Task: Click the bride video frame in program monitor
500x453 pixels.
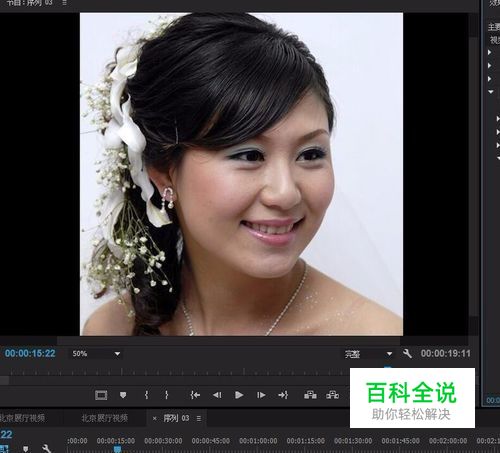Action: 241,174
